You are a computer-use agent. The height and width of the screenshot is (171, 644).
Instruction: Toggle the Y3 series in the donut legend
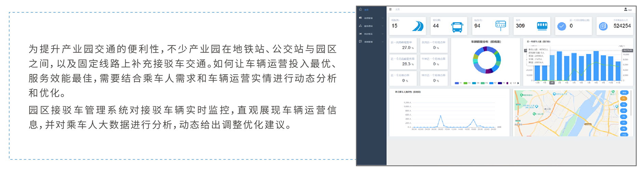click(467, 83)
